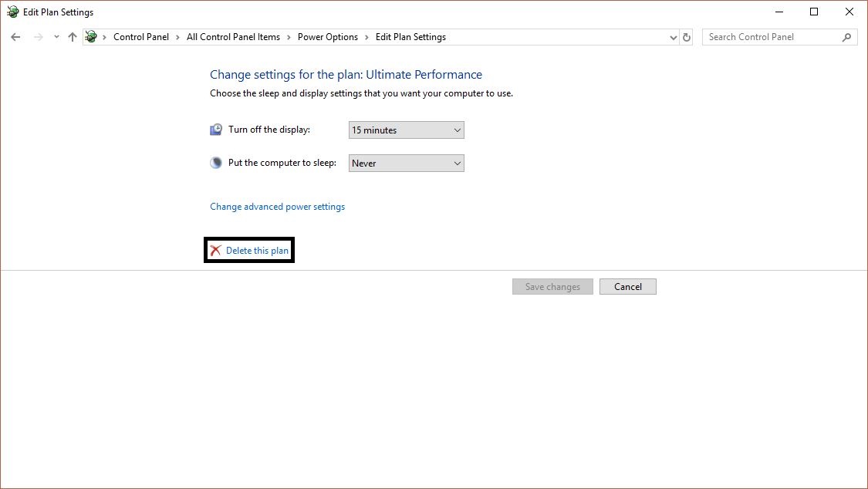Click the red X icon next to Delete this plan
The height and width of the screenshot is (489, 868).
215,249
